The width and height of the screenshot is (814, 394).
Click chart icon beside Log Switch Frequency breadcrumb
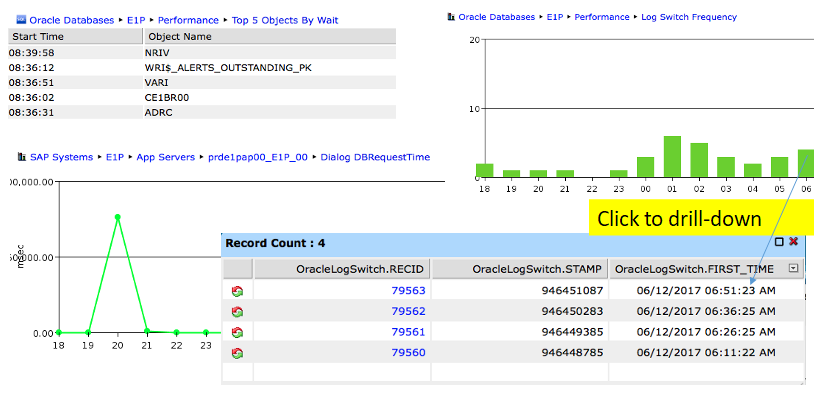(451, 17)
